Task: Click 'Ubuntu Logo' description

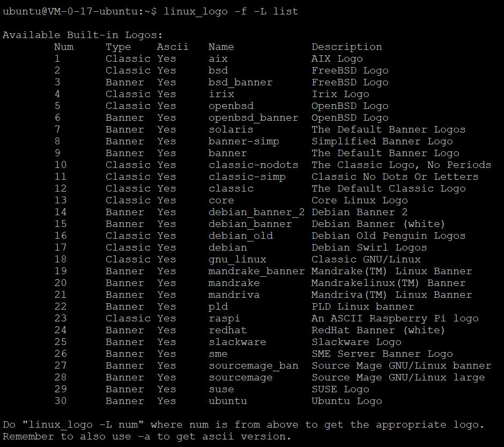Action: point(347,401)
